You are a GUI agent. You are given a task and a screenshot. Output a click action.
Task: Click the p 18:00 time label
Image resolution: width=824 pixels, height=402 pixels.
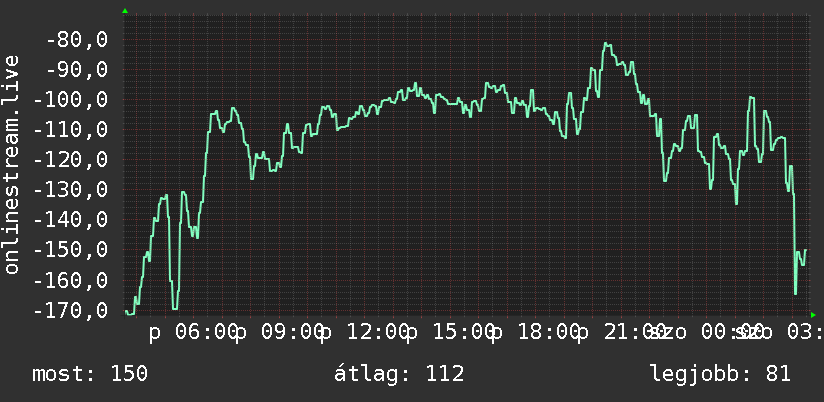(x=534, y=333)
